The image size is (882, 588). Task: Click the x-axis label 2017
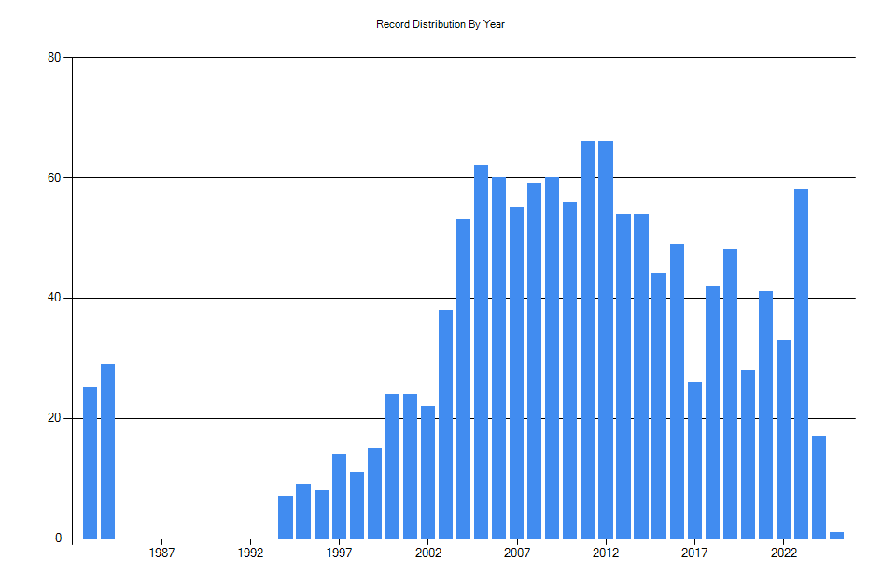point(694,553)
